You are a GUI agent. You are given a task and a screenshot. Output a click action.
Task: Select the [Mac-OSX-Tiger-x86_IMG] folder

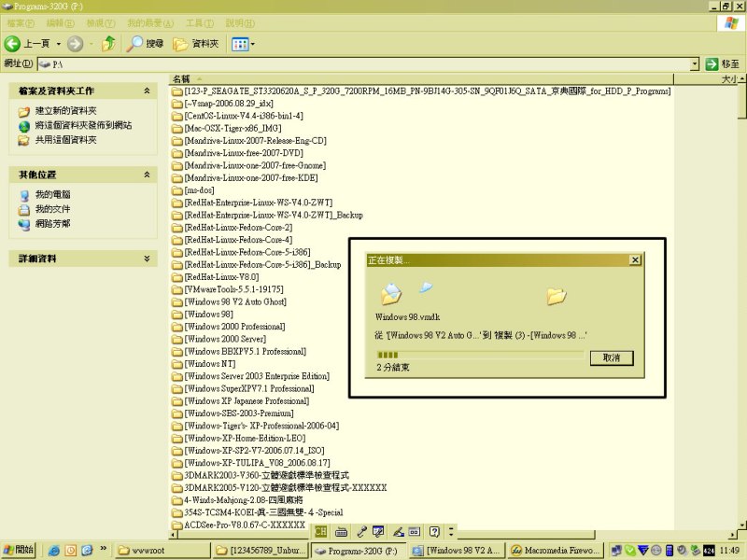click(227, 128)
